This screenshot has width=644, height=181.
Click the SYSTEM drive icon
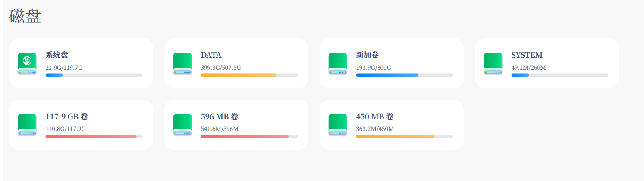point(493,63)
